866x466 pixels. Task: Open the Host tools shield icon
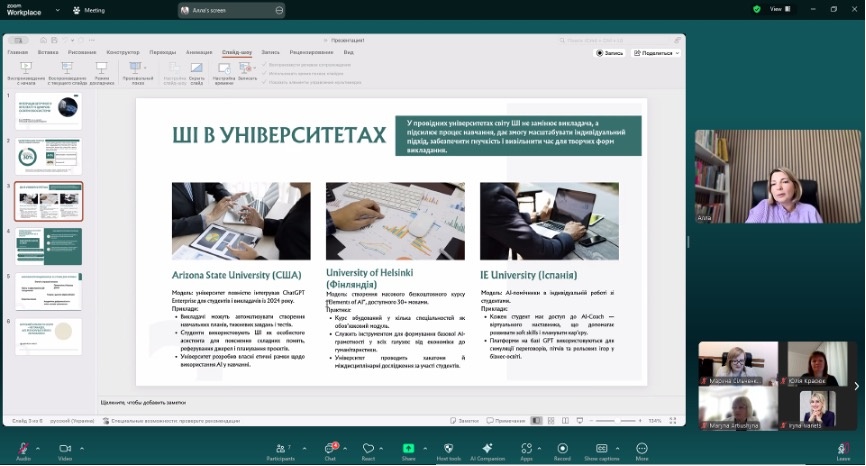coord(448,448)
